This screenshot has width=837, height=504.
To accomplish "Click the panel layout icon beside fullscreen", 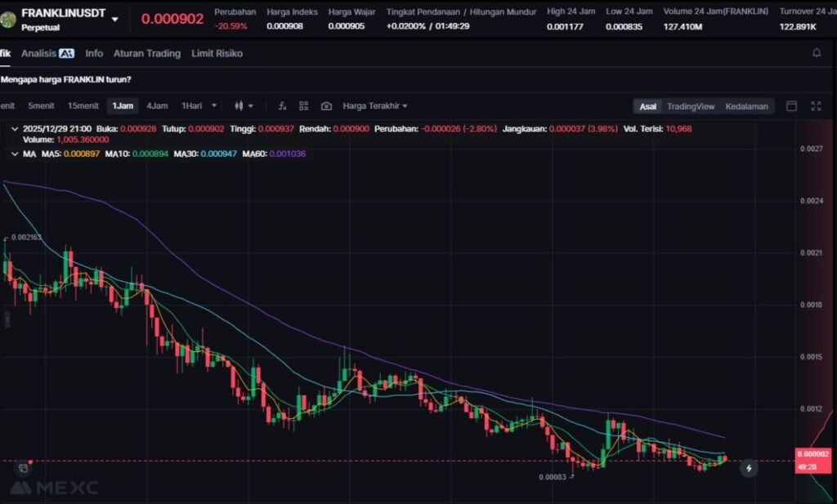I will [x=791, y=106].
